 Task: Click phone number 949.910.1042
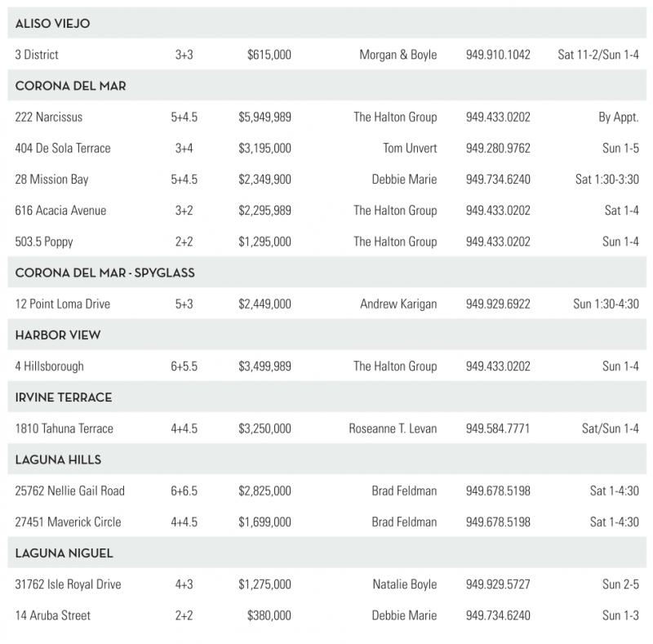click(498, 56)
